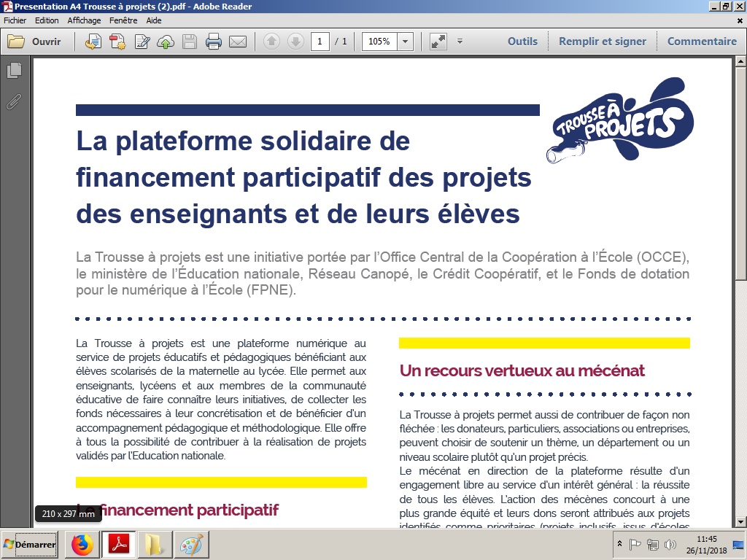
Task: Click the title line 'La plateforme solidaire de'
Action: pyautogui.click(x=243, y=141)
